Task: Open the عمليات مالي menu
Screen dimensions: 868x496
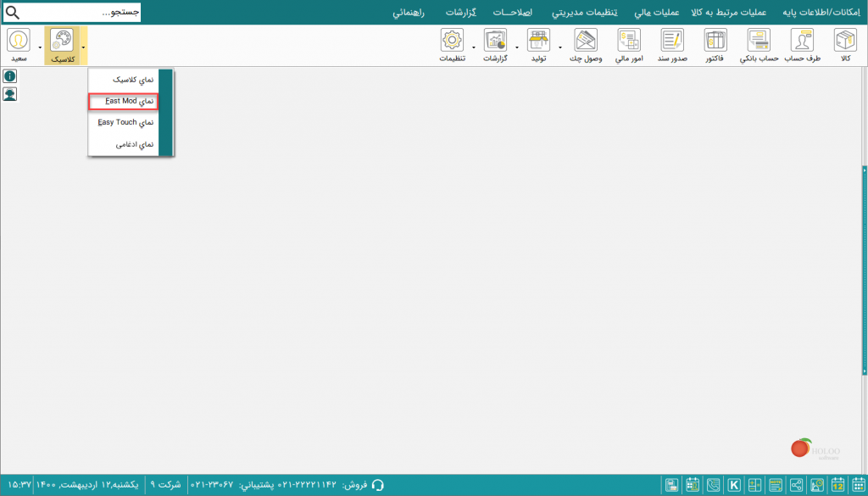Action: pos(655,12)
